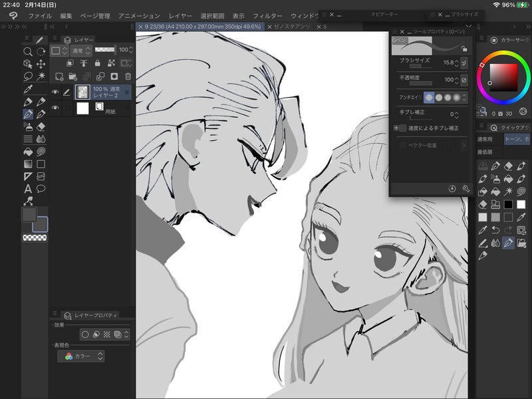Hide 用紙 paper layer via eye icon

(x=55, y=108)
